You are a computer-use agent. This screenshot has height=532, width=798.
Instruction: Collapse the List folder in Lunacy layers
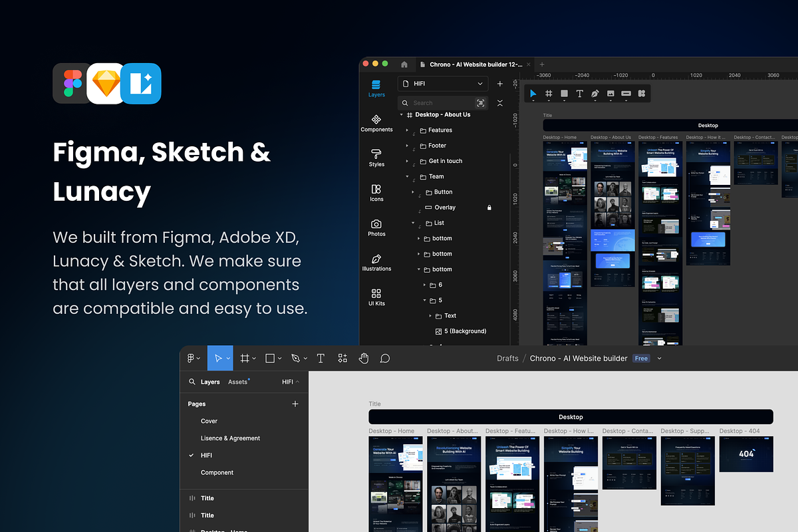pyautogui.click(x=413, y=223)
